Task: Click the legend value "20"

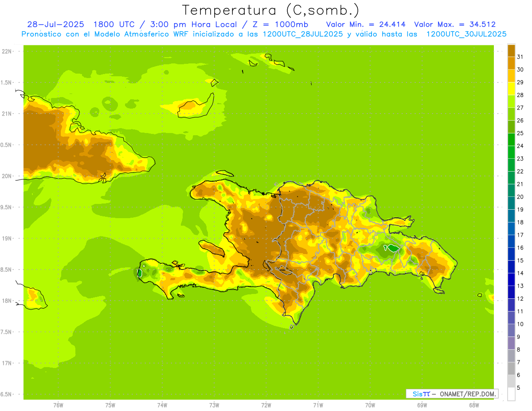Action: [520, 197]
